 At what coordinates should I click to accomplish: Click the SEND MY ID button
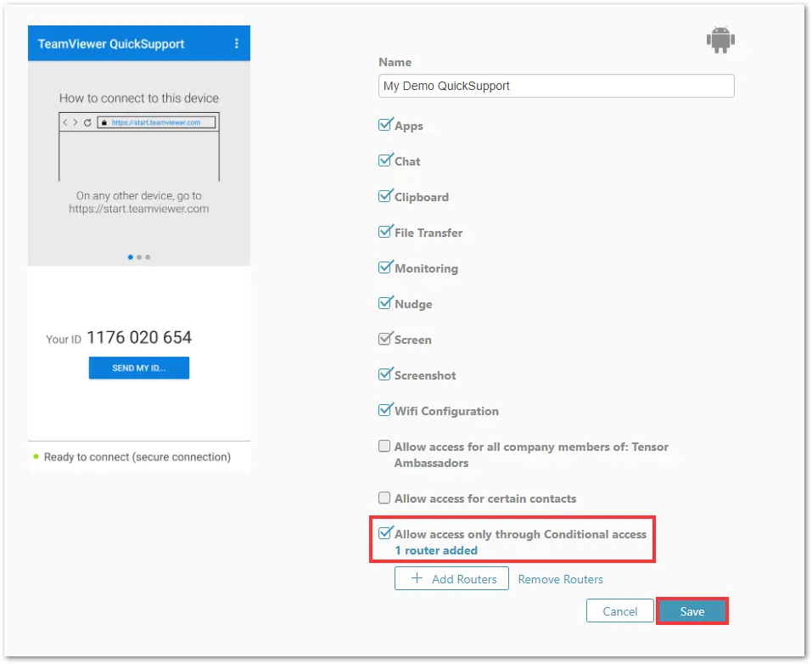tap(139, 368)
